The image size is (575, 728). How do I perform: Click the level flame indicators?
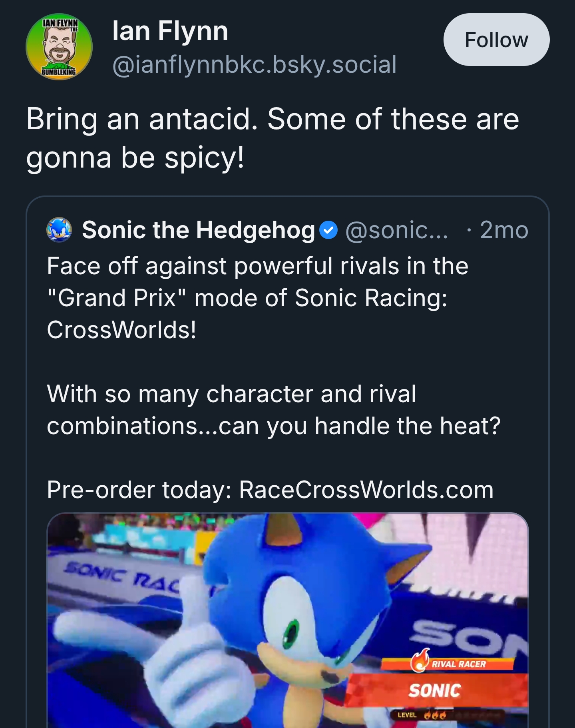pyautogui.click(x=435, y=715)
